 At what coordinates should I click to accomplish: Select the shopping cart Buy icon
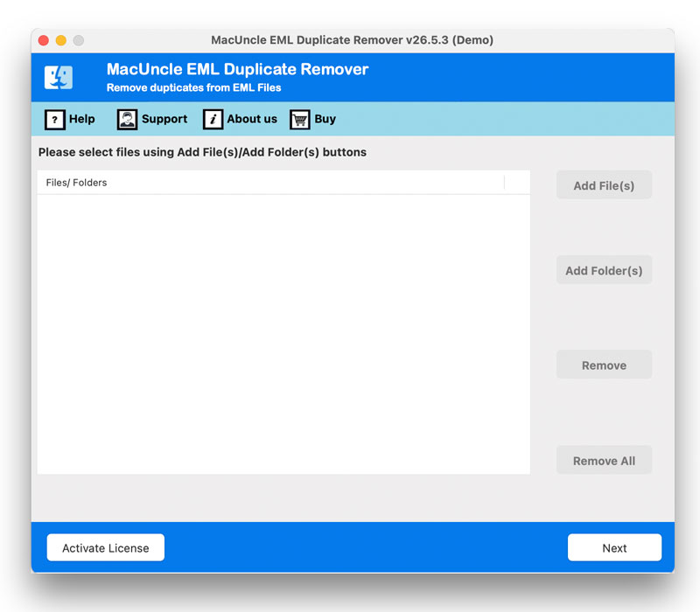300,120
